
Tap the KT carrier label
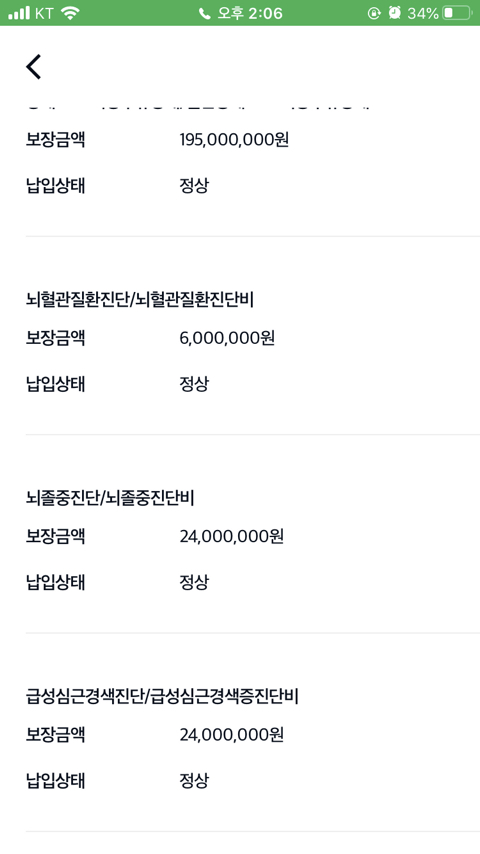44,13
